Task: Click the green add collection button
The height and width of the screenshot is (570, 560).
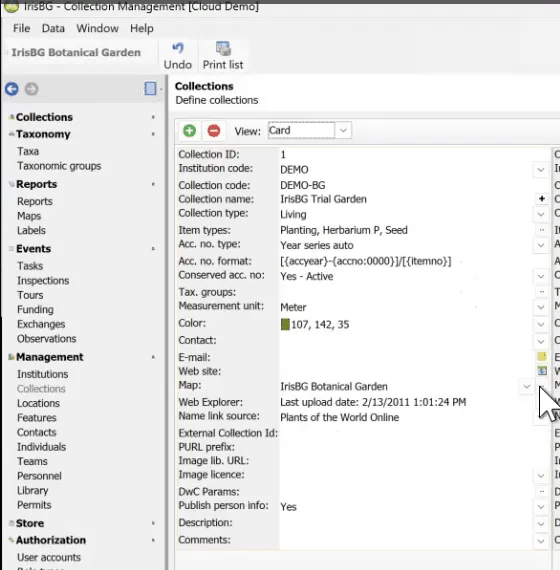Action: point(189,131)
